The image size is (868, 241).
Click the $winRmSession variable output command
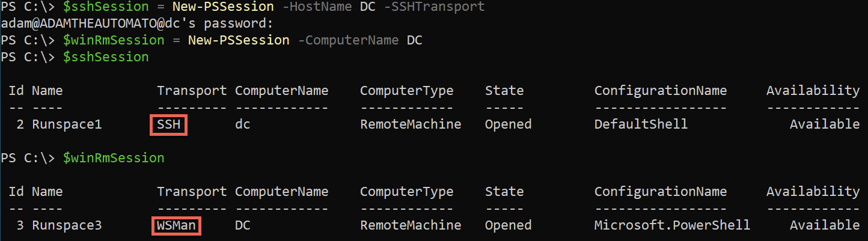tap(114, 158)
